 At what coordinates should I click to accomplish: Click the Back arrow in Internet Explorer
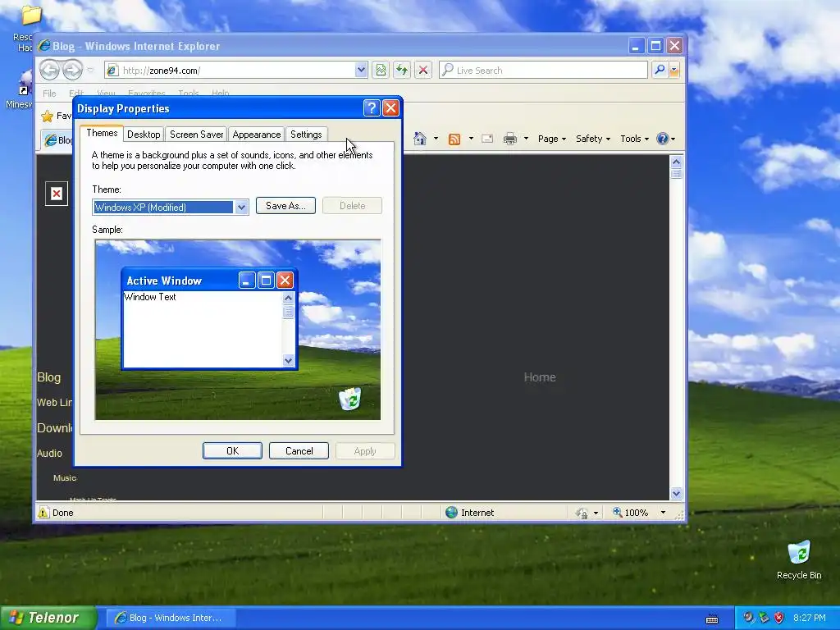(x=49, y=70)
